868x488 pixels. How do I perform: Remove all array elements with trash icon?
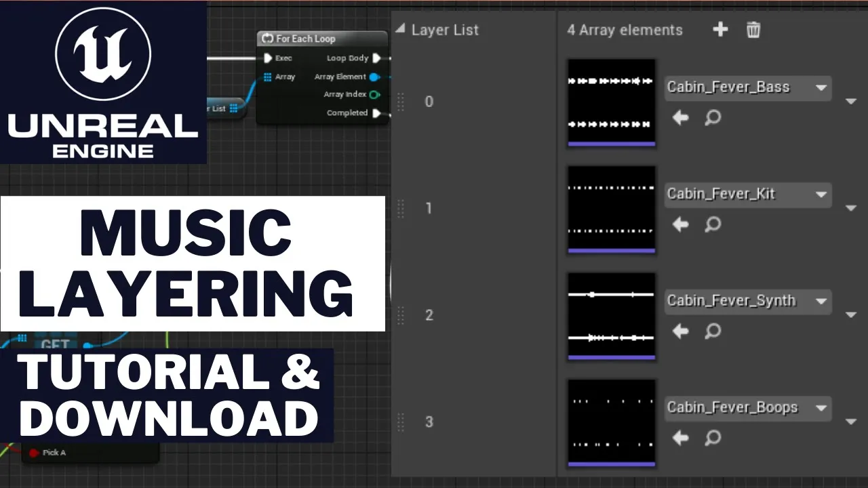click(x=753, y=29)
